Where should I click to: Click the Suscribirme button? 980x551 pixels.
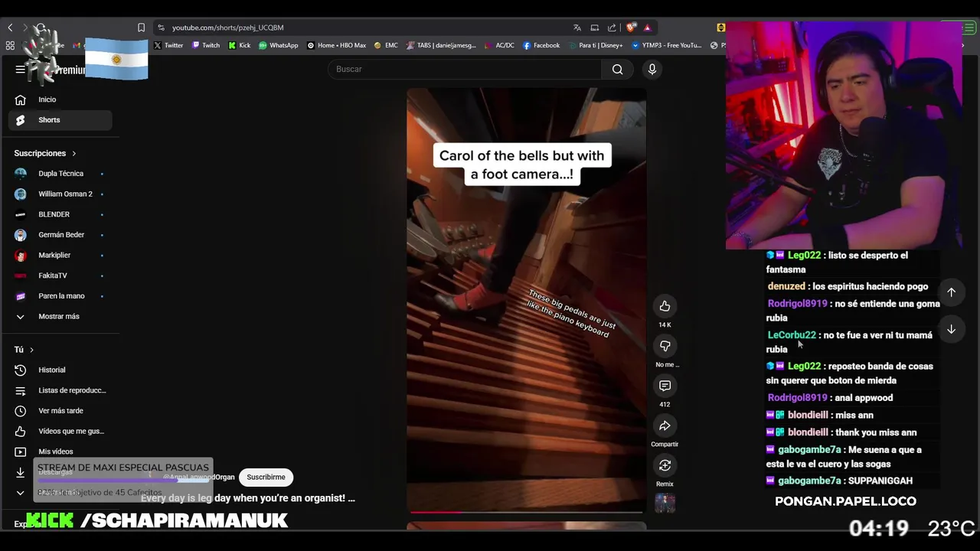[266, 478]
